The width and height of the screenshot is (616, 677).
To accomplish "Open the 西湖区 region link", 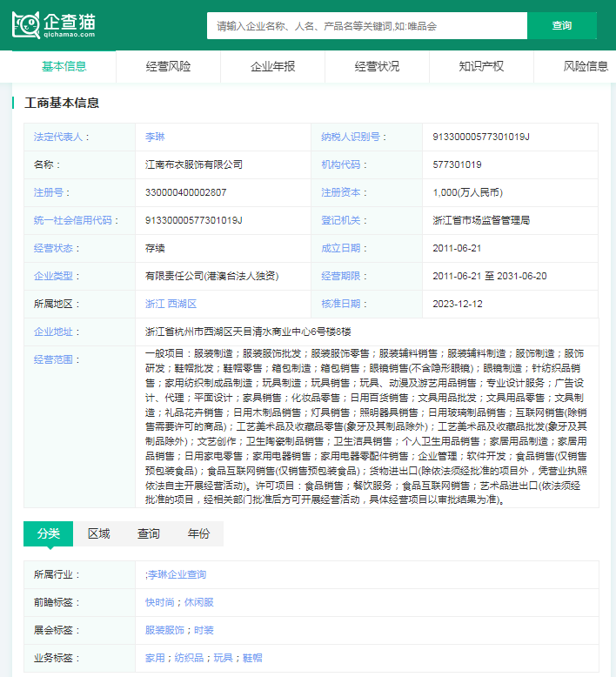I will (182, 304).
